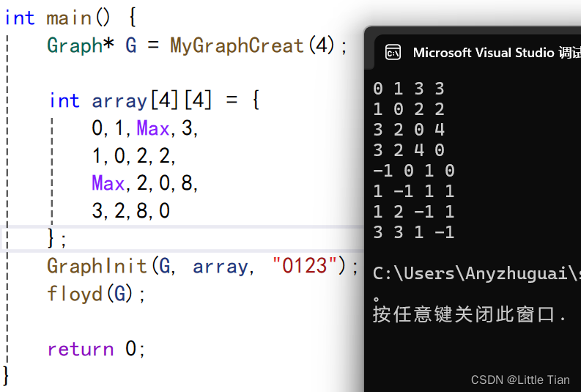Click console output row '3 2 4 0'
This screenshot has width=581, height=392.
coord(409,150)
